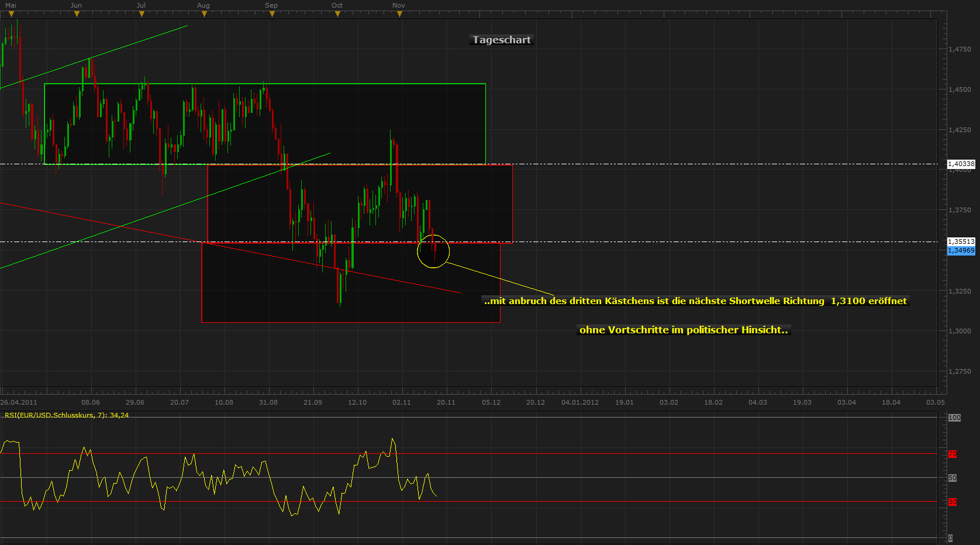Click the 08.06 date axis label
The image size is (980, 545).
[91, 402]
